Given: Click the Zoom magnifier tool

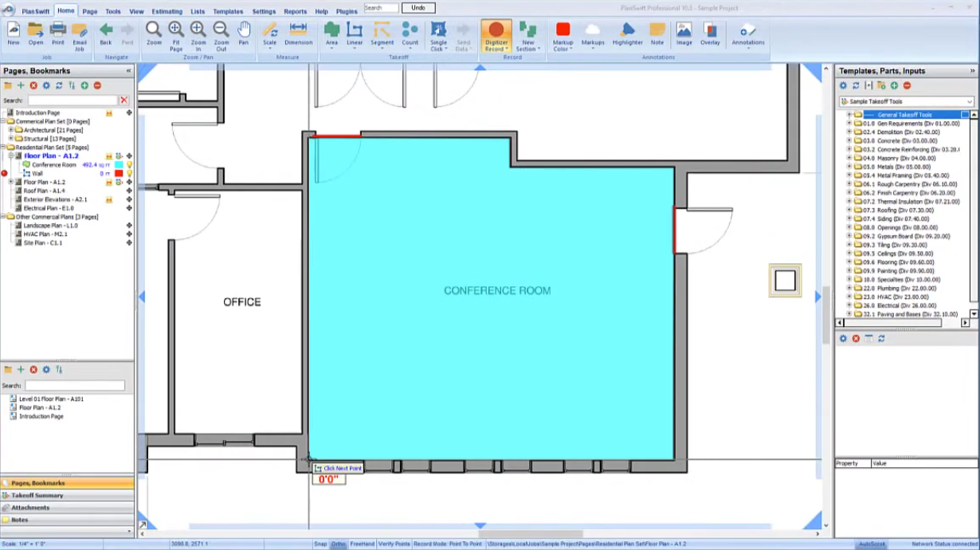Looking at the screenshot, I should click(x=154, y=34).
